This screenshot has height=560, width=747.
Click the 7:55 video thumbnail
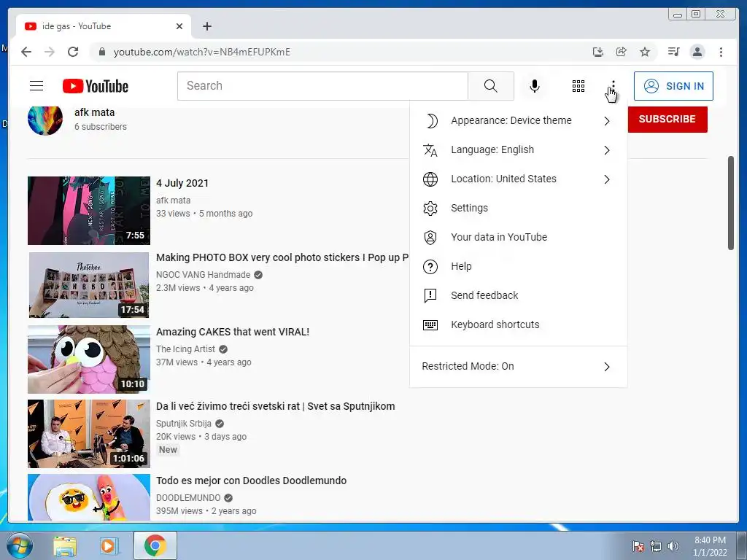(x=89, y=211)
